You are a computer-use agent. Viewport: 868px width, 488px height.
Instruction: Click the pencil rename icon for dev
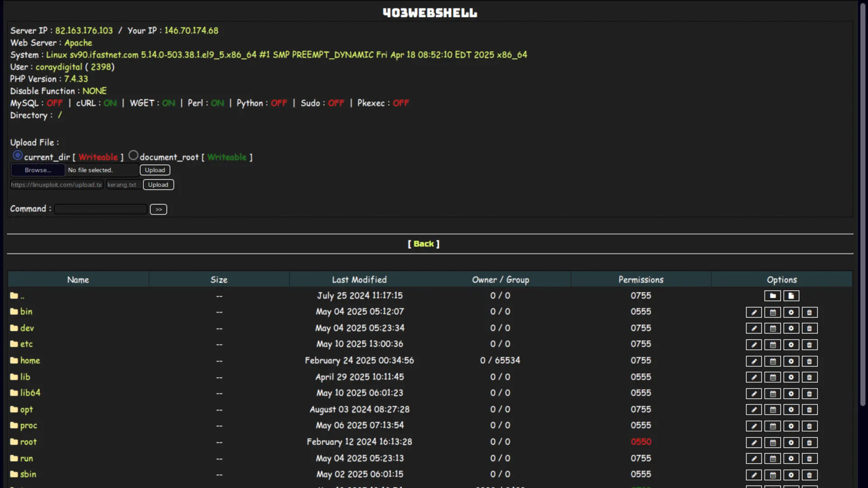click(754, 328)
